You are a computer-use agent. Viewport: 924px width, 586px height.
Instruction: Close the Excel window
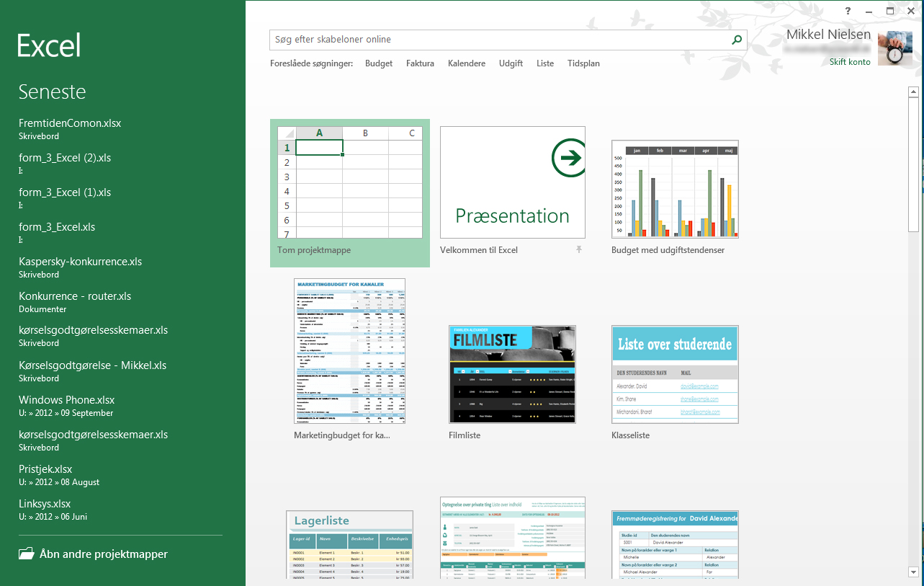click(910, 11)
